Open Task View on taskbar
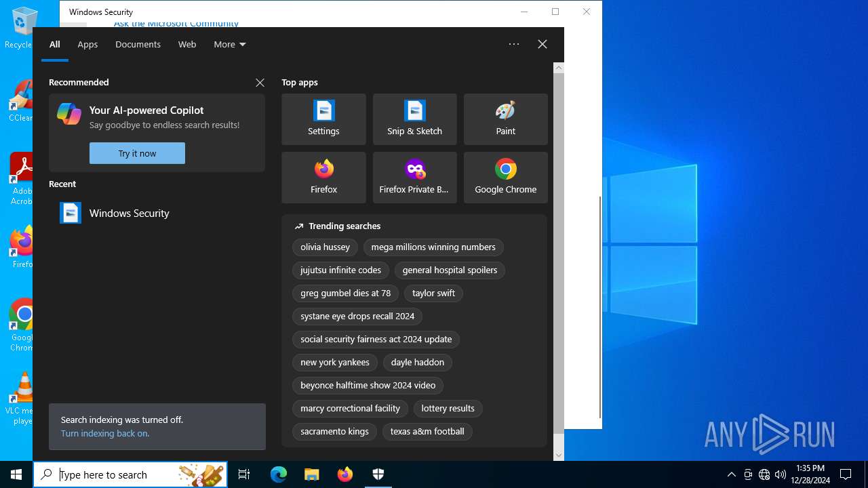This screenshot has height=488, width=868. pyautogui.click(x=244, y=474)
